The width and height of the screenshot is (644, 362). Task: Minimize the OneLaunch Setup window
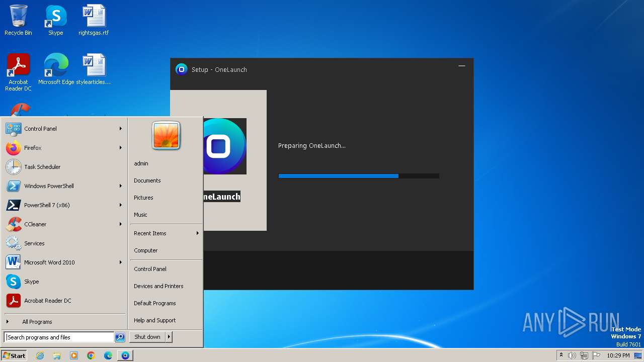(x=462, y=66)
